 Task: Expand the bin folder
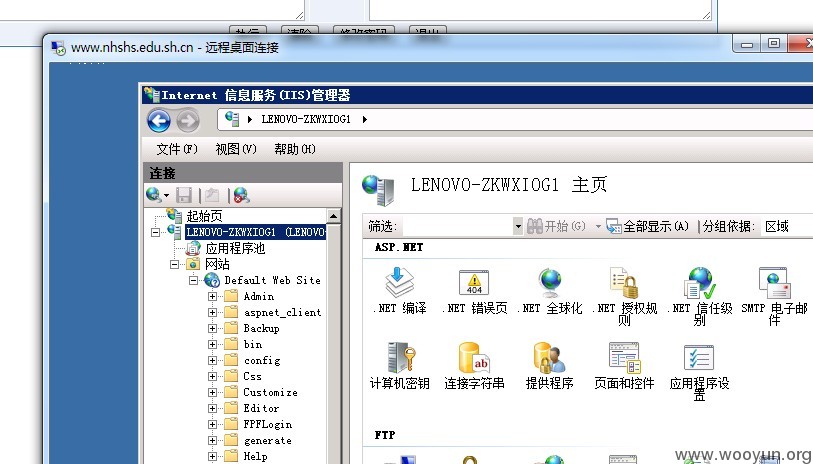coord(212,345)
